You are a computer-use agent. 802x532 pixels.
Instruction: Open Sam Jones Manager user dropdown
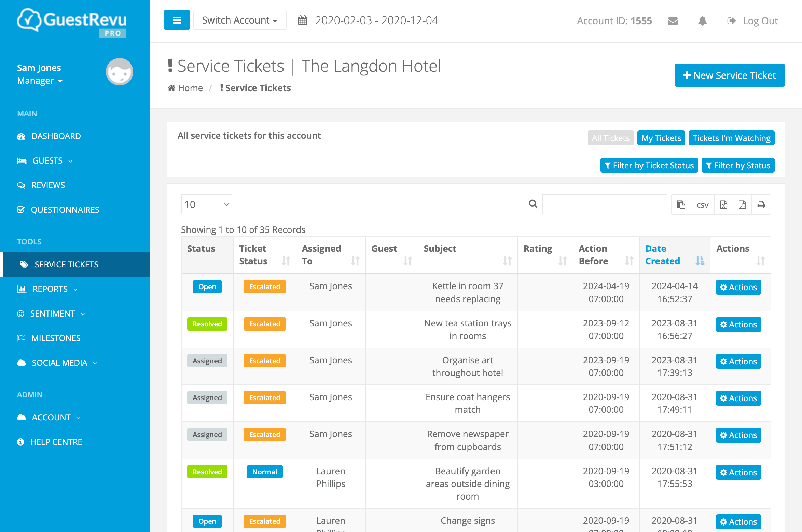click(x=40, y=74)
